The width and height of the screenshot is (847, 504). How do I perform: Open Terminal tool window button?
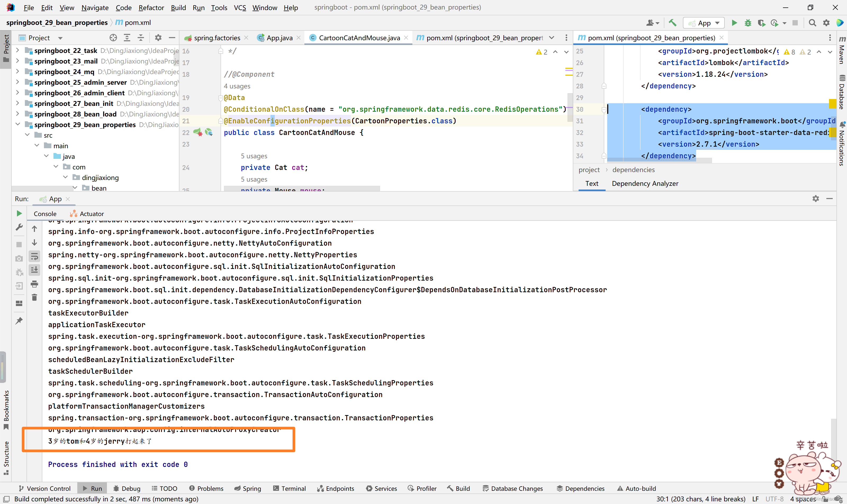coord(289,488)
